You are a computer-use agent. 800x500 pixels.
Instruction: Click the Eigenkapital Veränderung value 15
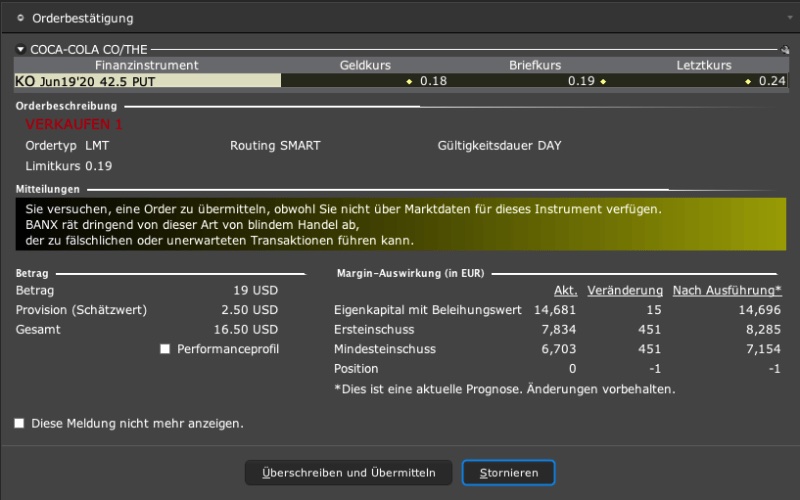654,310
